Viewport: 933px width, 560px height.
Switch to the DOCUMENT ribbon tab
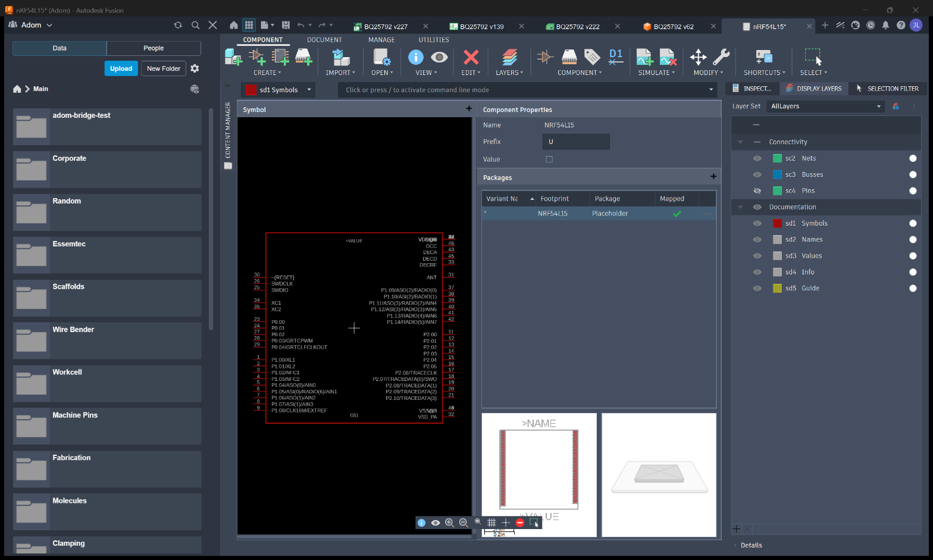(x=324, y=40)
